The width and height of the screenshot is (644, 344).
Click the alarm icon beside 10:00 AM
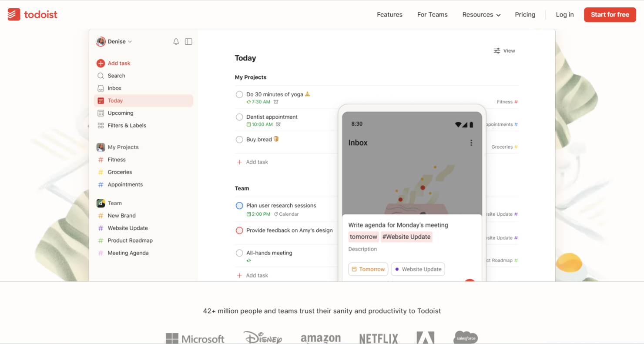point(278,124)
